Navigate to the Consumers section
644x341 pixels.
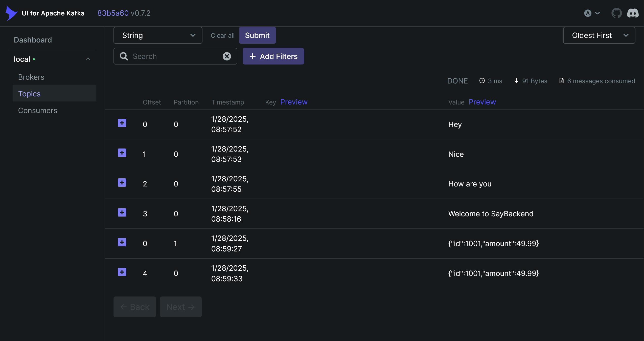coord(38,110)
